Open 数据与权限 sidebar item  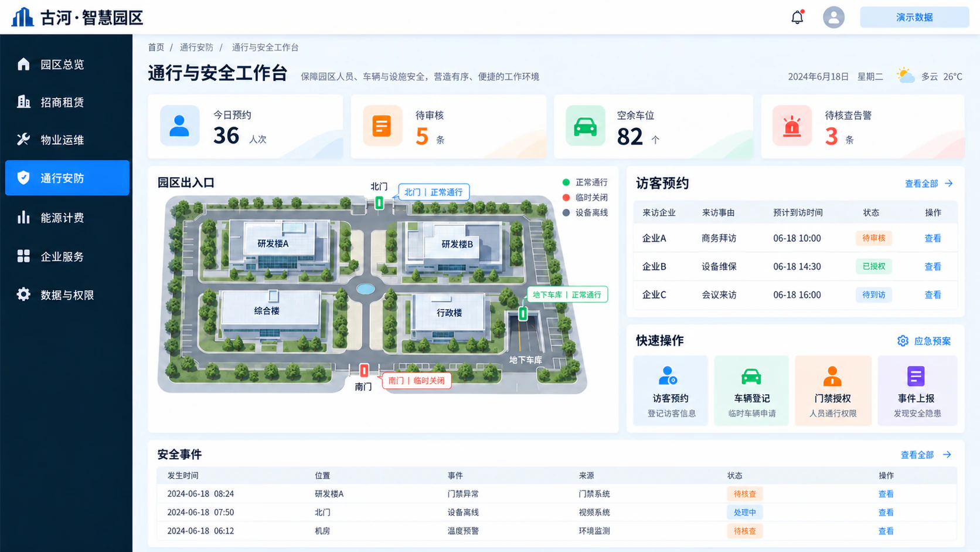point(67,294)
